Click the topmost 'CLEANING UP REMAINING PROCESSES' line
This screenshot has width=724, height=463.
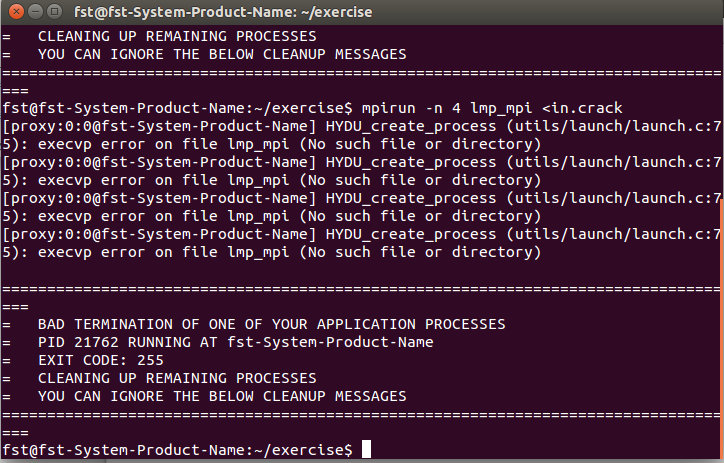click(176, 36)
